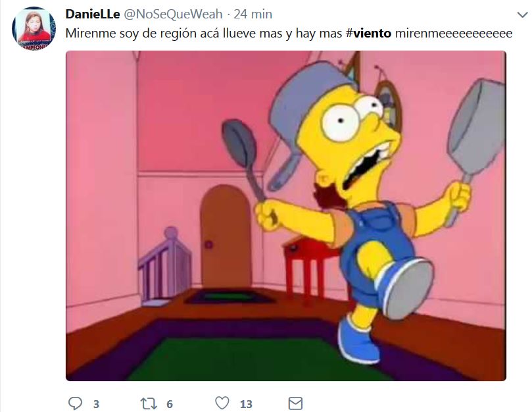Screen dimensions: 532x412
Task: Visit the @NoSeQueWeah handle profile
Action: pyautogui.click(x=173, y=14)
